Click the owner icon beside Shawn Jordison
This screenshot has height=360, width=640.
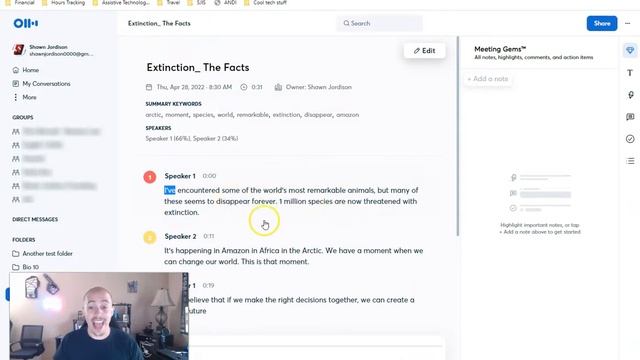point(278,87)
